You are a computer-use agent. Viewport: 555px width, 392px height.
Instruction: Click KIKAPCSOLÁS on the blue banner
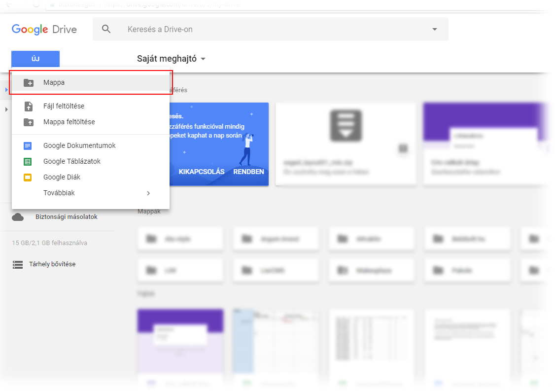click(x=202, y=172)
